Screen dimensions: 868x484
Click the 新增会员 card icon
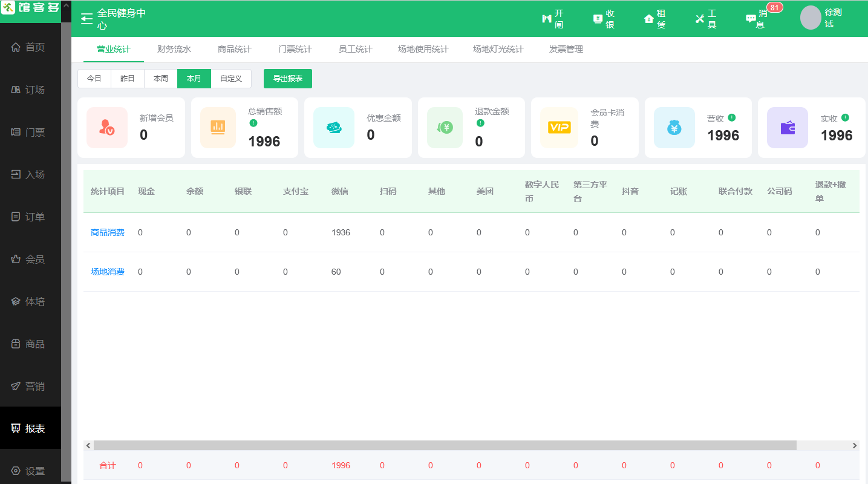coord(107,128)
